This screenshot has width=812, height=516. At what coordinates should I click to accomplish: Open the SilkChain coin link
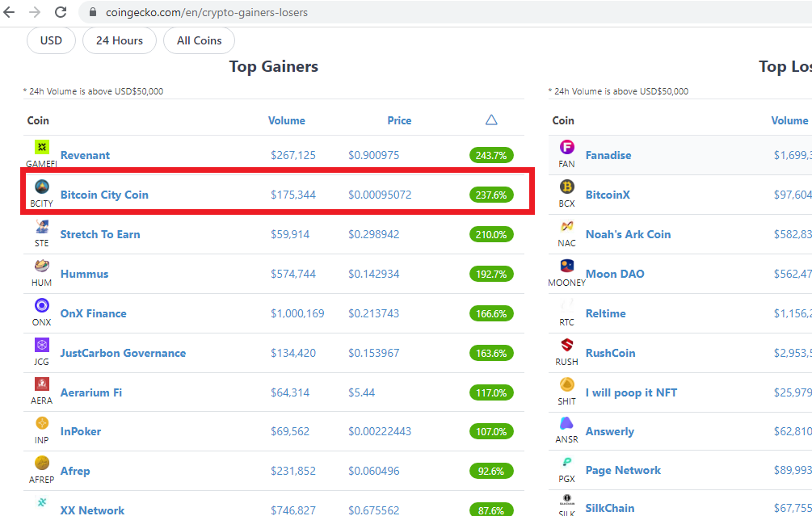(x=610, y=508)
